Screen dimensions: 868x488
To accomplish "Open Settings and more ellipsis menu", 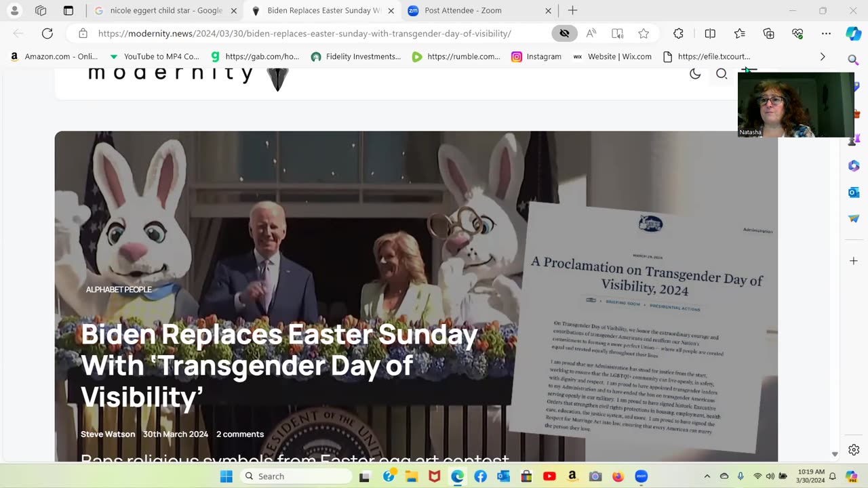I will pyautogui.click(x=826, y=33).
